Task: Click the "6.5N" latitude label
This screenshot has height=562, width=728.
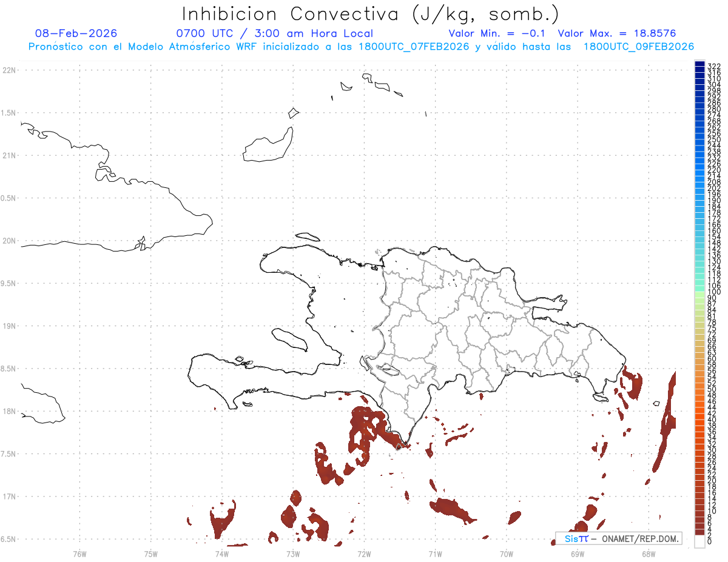Action: click(9, 539)
